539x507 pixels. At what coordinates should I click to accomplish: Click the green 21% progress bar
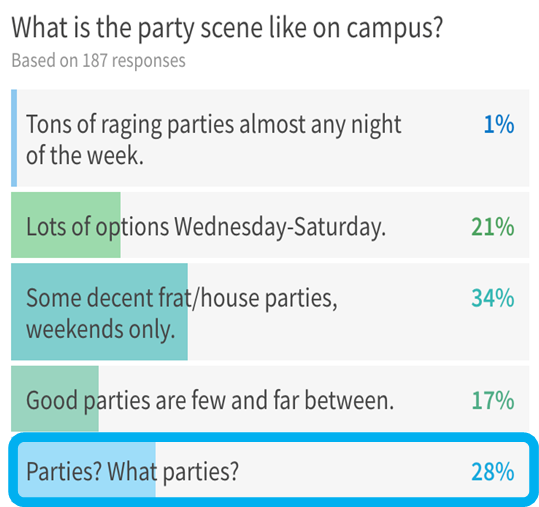66,225
